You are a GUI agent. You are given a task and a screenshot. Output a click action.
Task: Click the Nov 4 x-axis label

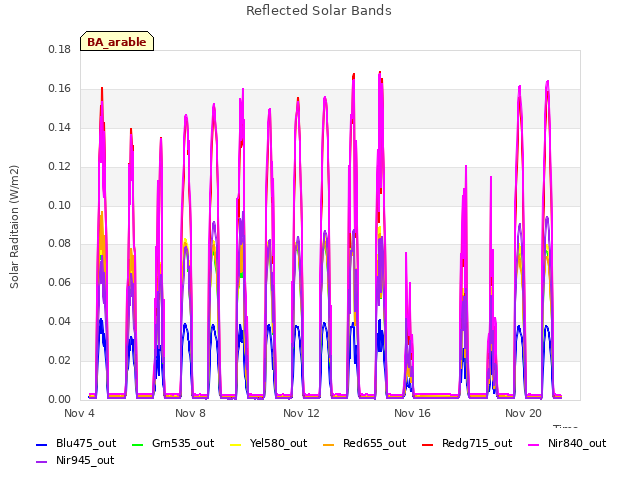[x=79, y=413]
